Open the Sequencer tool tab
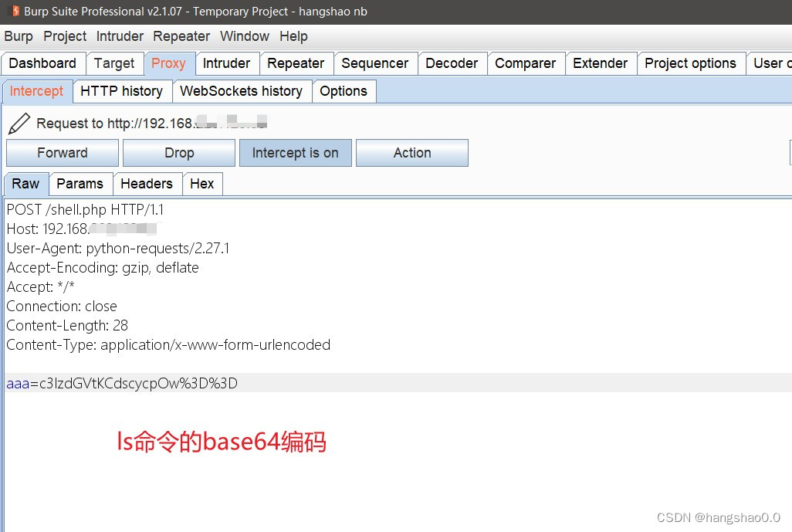Viewport: 792px width, 532px height. (x=375, y=63)
